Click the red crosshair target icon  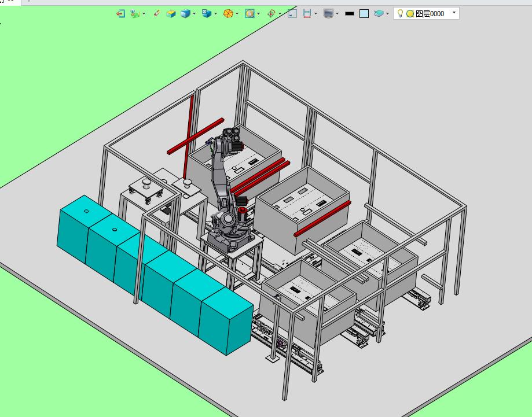pos(271,13)
